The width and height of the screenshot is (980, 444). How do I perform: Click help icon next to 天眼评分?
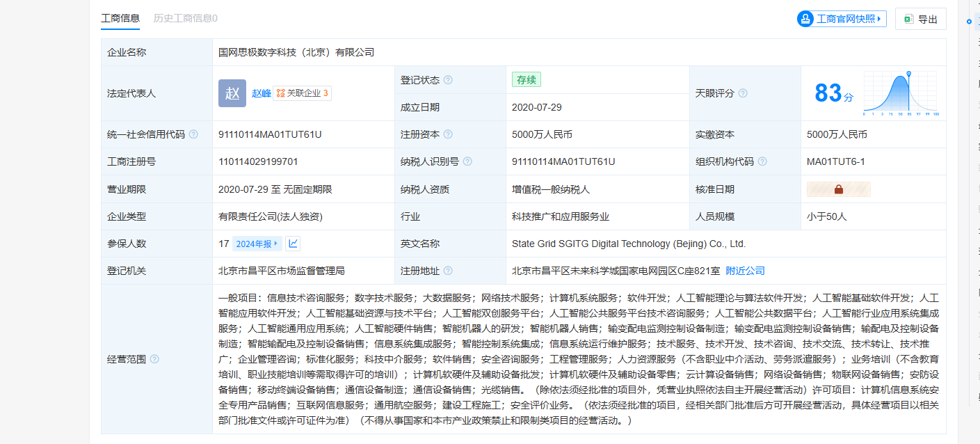743,93
